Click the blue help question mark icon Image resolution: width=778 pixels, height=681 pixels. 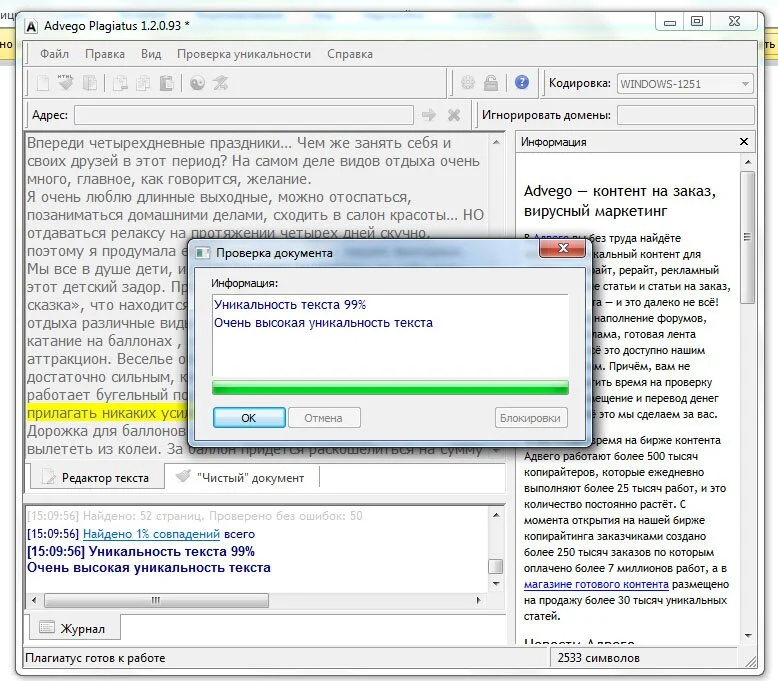pos(521,82)
